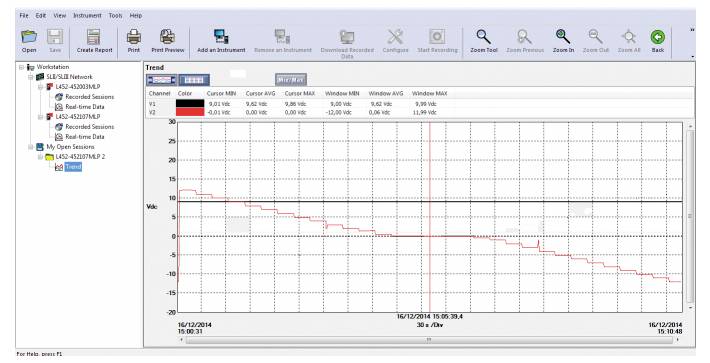The image size is (710, 363).
Task: Open the View menu
Action: click(x=60, y=15)
